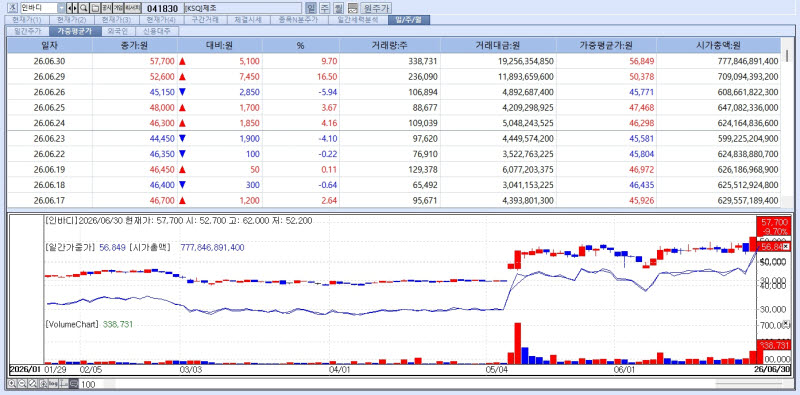Image resolution: width=800 pixels, height=395 pixels.
Task: Click the stock code field 041830
Action: click(x=162, y=8)
